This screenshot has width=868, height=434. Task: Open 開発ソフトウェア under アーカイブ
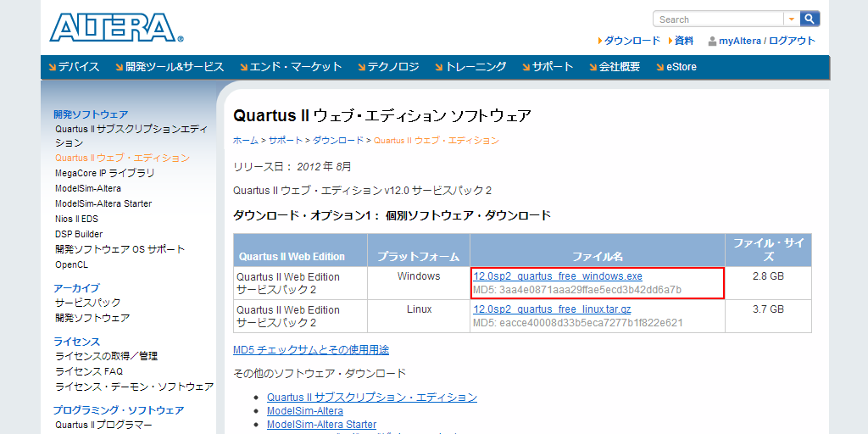click(x=92, y=318)
